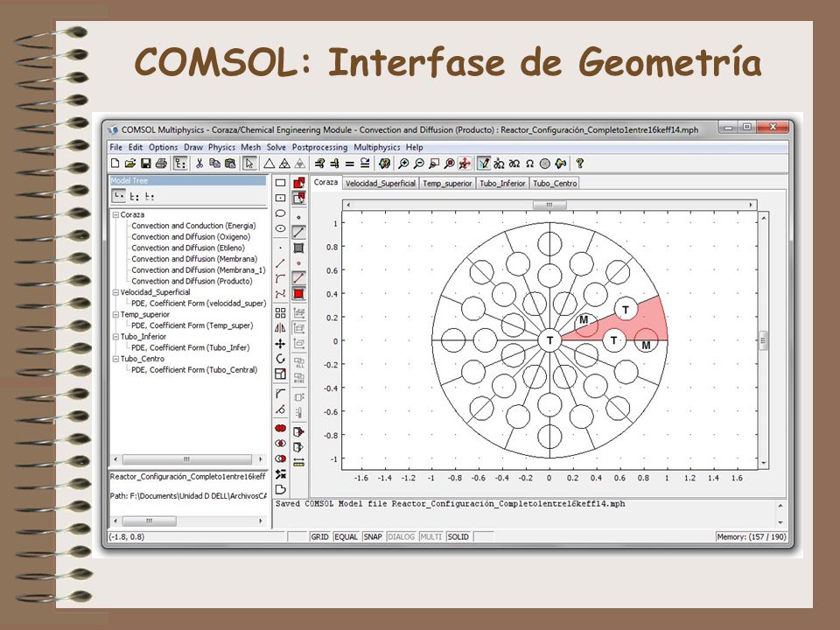Open a model file via folder icon
The image size is (840, 630).
pyautogui.click(x=130, y=164)
